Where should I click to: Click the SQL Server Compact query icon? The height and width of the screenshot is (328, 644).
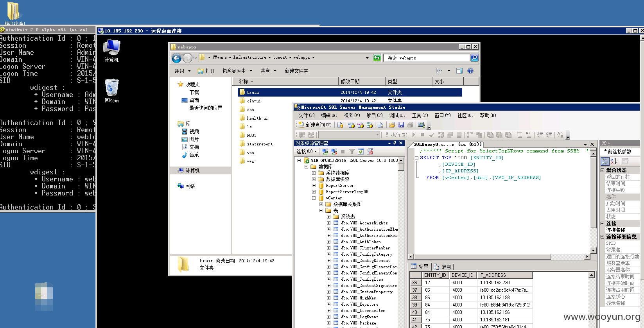click(x=380, y=125)
